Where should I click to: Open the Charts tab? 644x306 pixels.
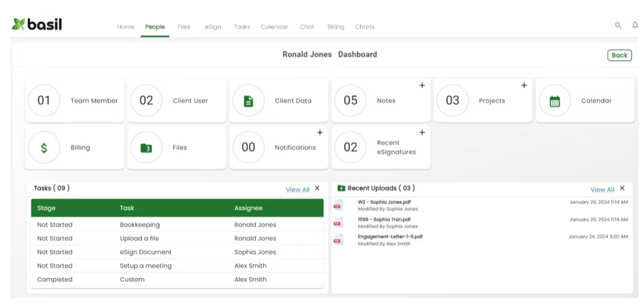[x=365, y=27]
